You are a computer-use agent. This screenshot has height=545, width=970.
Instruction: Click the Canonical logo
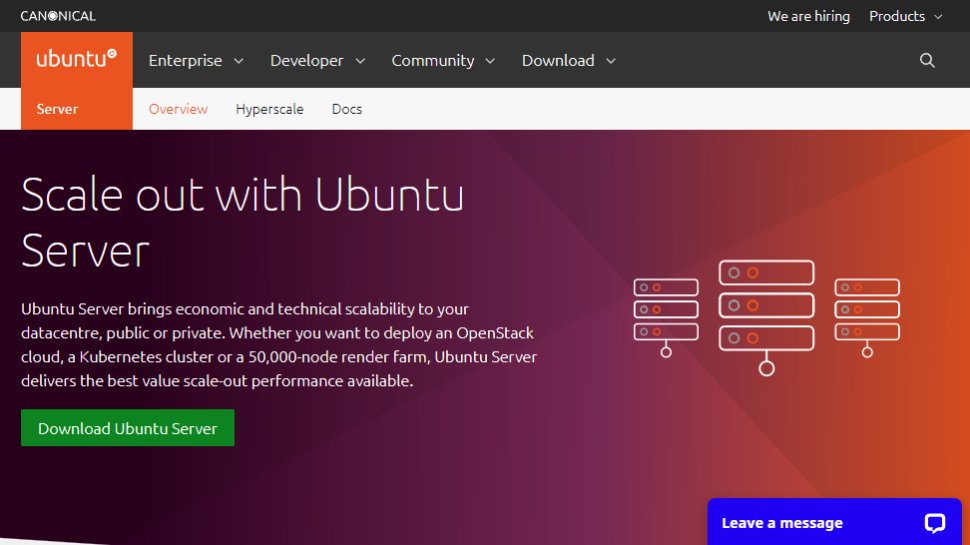(58, 16)
